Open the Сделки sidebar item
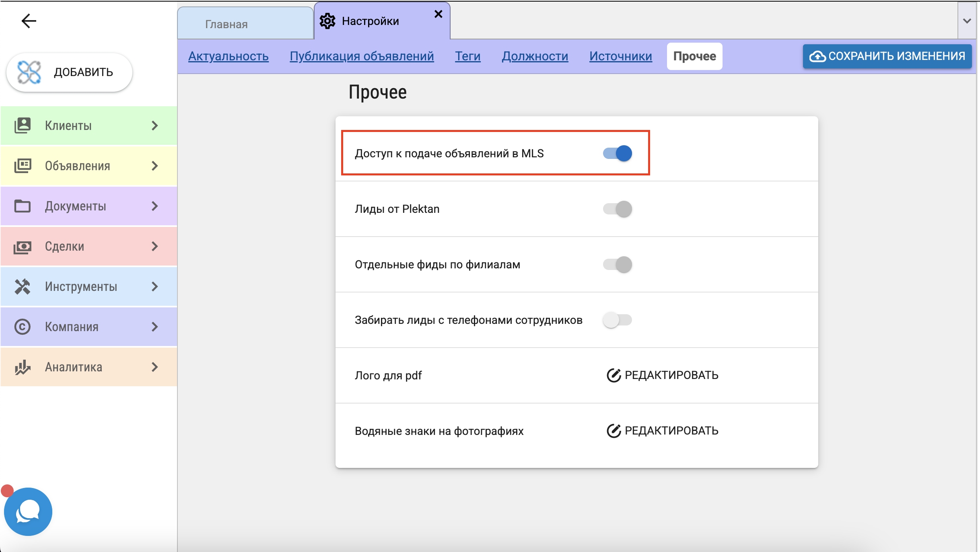980x552 pixels. [x=89, y=246]
